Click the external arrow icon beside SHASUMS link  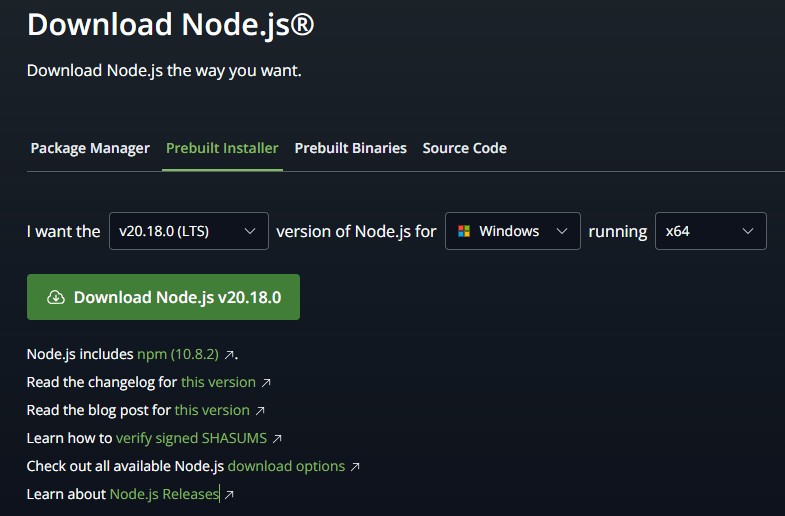pyautogui.click(x=277, y=439)
